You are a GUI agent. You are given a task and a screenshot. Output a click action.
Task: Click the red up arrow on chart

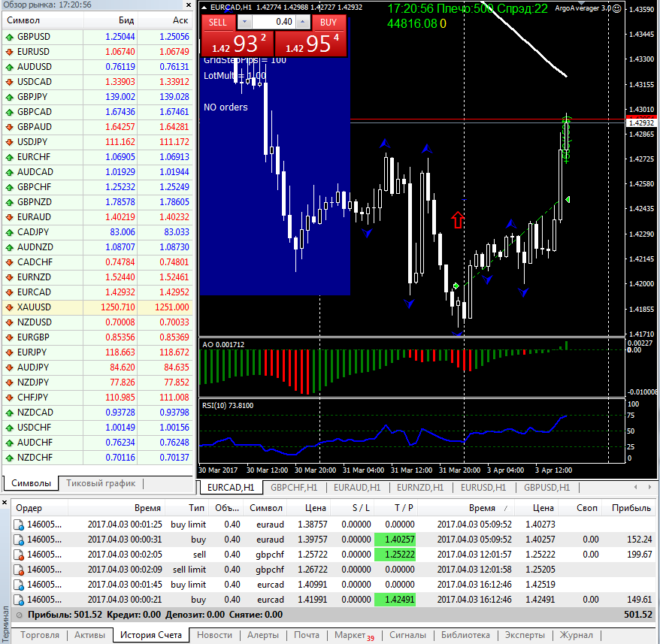tap(458, 219)
